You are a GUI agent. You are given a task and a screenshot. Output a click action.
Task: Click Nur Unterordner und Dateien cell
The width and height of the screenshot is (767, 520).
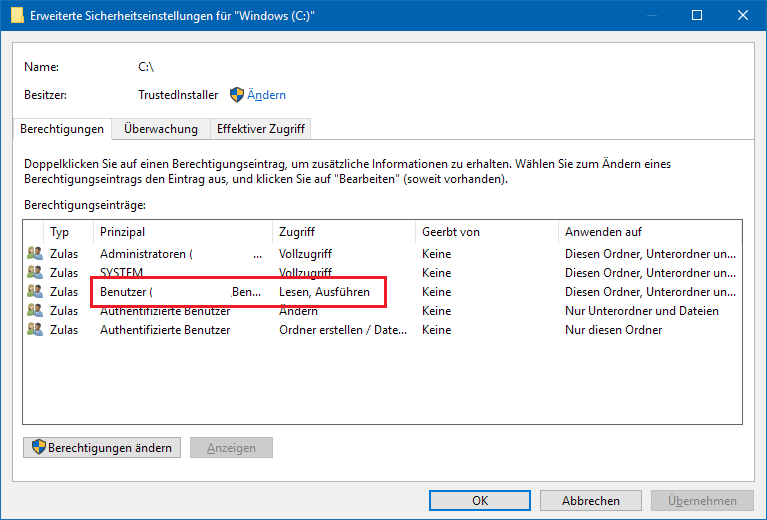click(x=642, y=311)
